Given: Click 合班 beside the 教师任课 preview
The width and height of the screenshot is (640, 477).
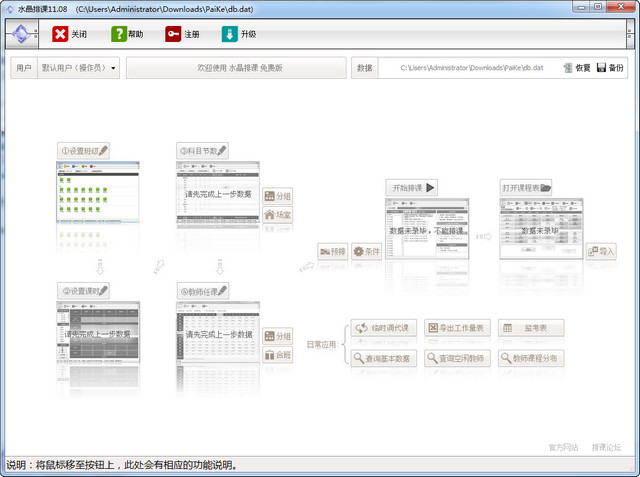Looking at the screenshot, I should [278, 355].
